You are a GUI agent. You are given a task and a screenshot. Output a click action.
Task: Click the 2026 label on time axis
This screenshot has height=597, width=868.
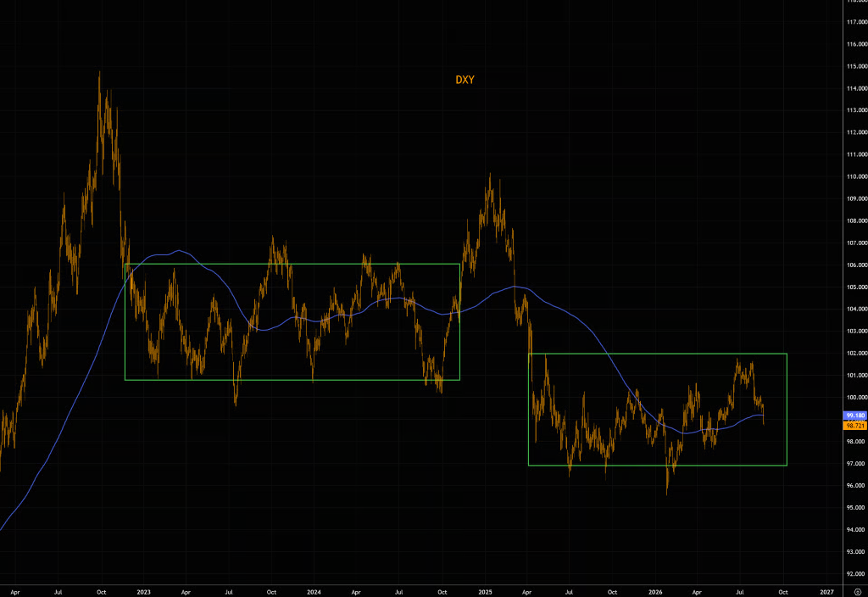(x=655, y=592)
